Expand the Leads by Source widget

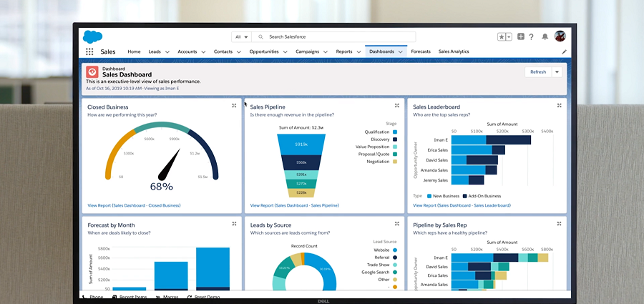coord(396,224)
